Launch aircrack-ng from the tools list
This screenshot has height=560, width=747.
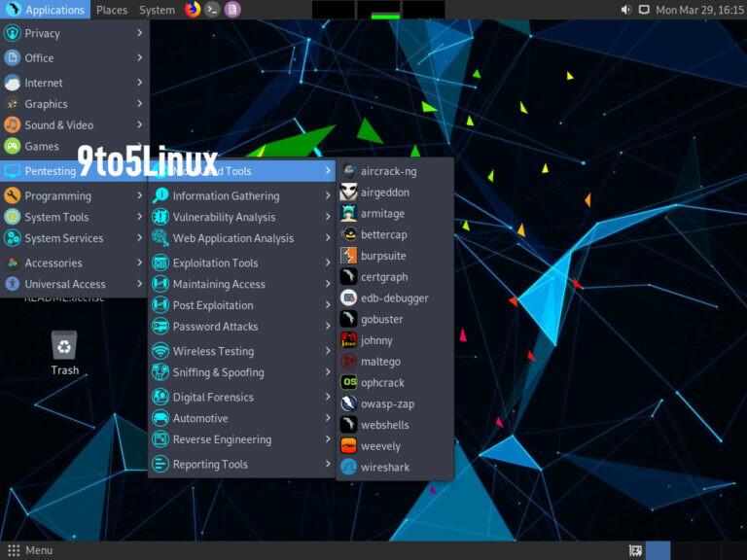388,171
